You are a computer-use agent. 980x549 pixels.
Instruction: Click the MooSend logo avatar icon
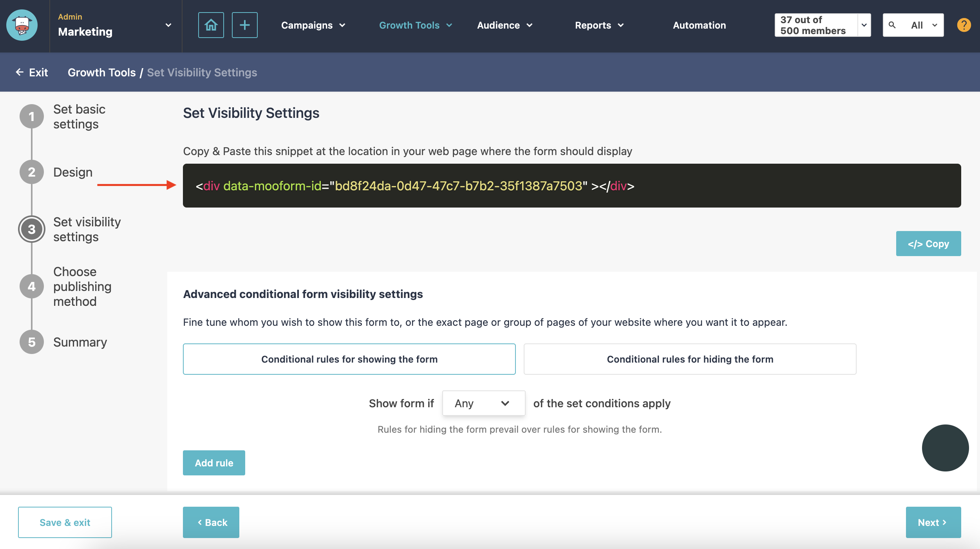click(22, 25)
